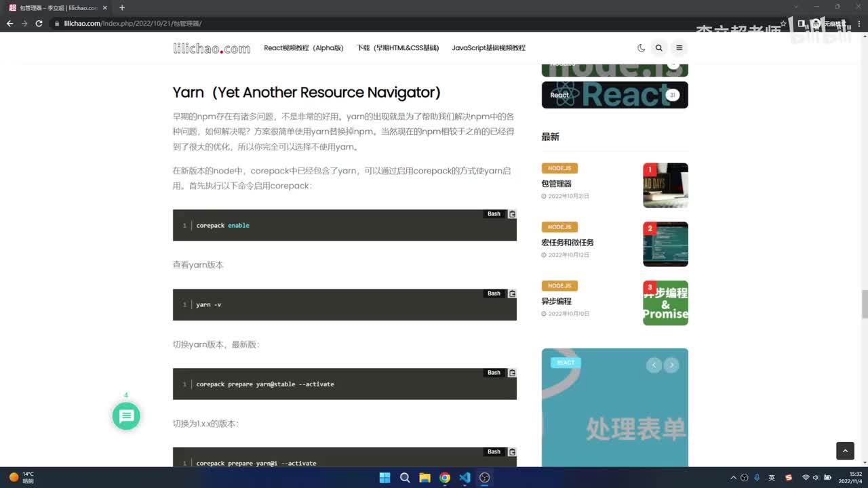Click the REACT tag on carousel
868x488 pixels.
(566, 363)
